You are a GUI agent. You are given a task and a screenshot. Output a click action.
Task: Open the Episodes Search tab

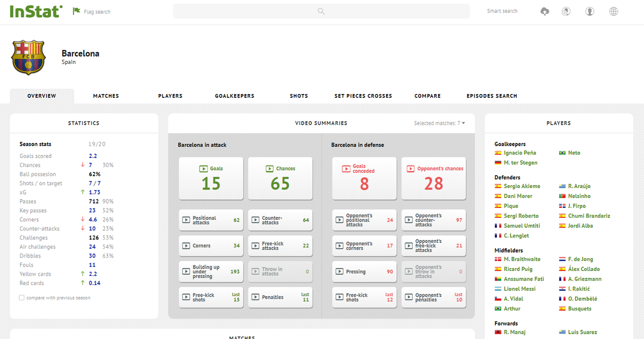[x=492, y=96]
